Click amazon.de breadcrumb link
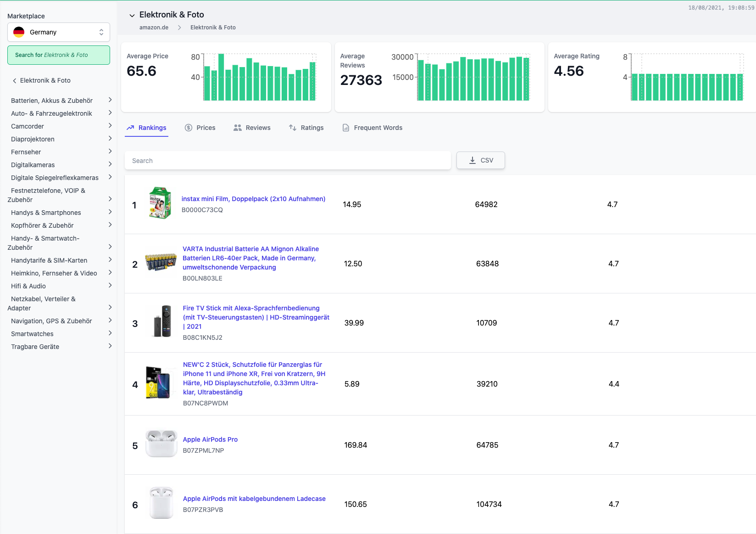The image size is (756, 534). (x=154, y=28)
